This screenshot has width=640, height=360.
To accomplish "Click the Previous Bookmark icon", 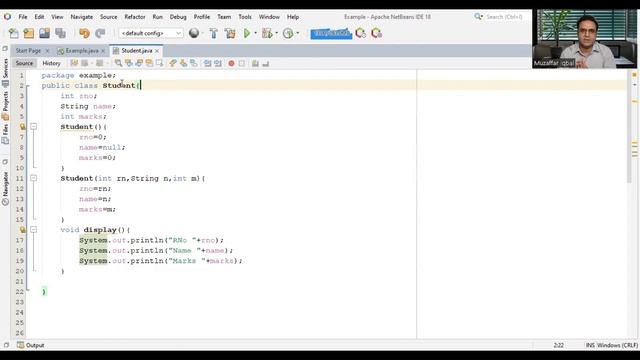I will [173, 63].
